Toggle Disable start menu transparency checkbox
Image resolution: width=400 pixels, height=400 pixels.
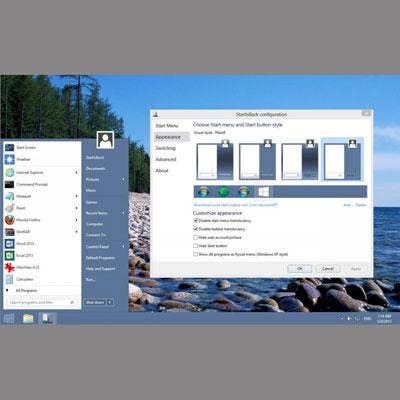tap(196, 221)
